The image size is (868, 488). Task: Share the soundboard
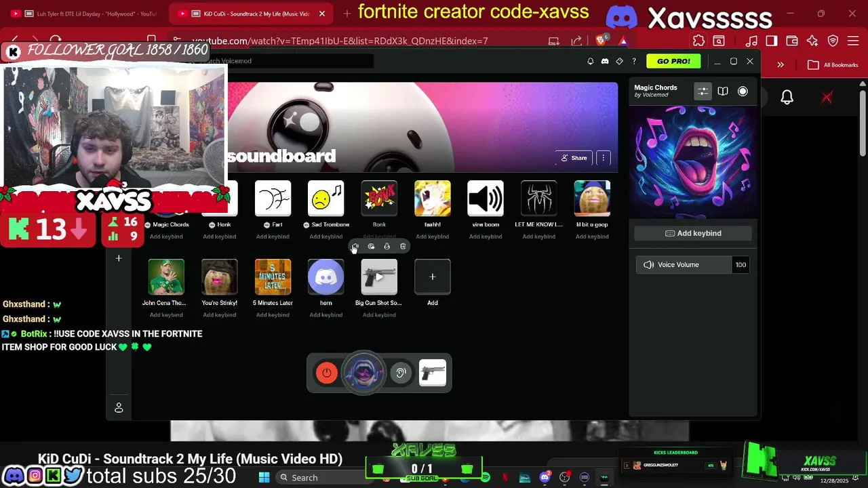(574, 158)
